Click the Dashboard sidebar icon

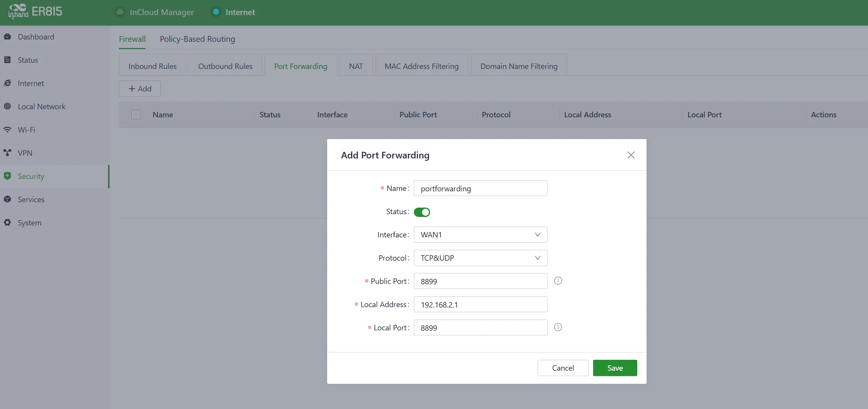pos(7,37)
